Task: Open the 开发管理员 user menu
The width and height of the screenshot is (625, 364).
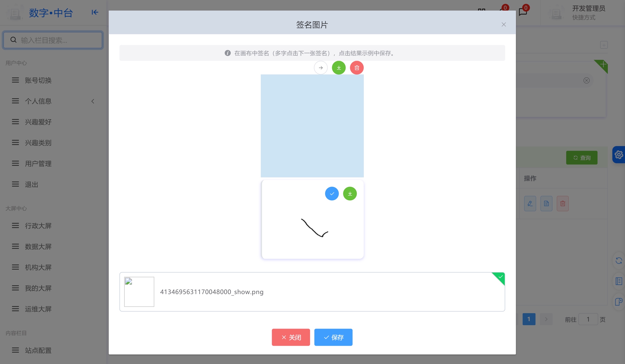Action: coord(589,8)
